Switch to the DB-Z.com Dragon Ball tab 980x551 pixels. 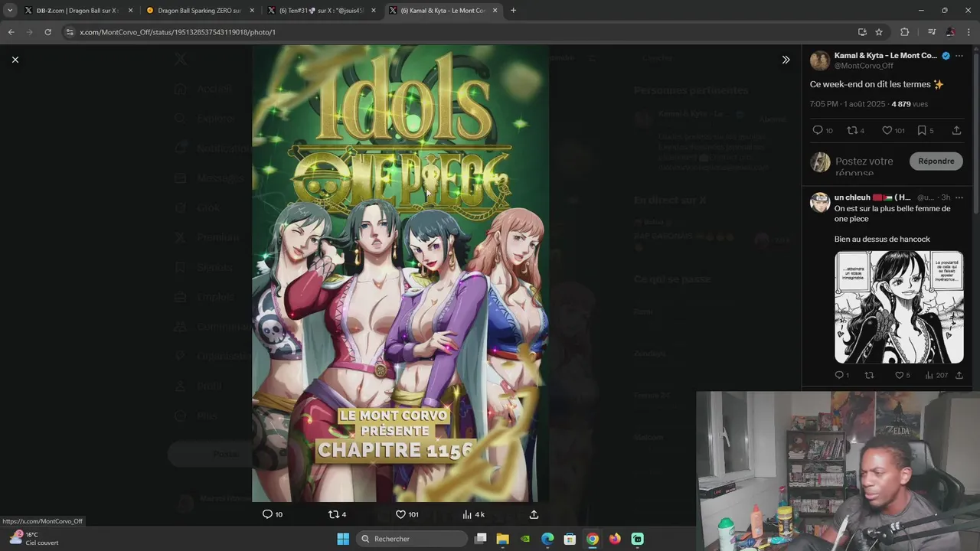click(x=77, y=11)
